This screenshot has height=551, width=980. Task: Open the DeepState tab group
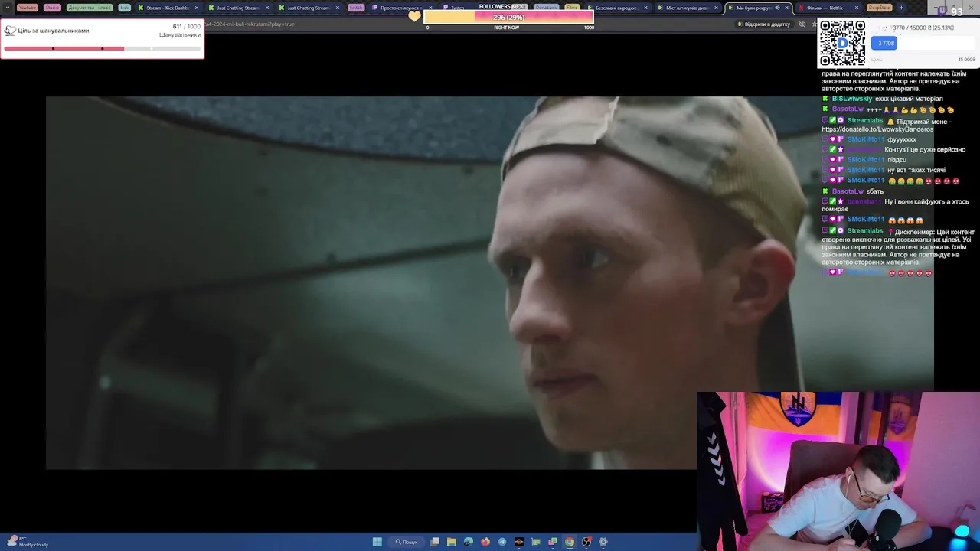click(879, 8)
